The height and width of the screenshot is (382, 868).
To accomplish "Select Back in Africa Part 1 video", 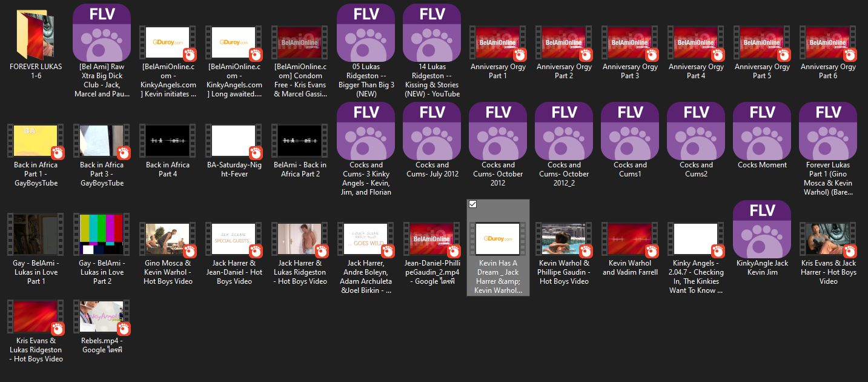I will pyautogui.click(x=36, y=141).
